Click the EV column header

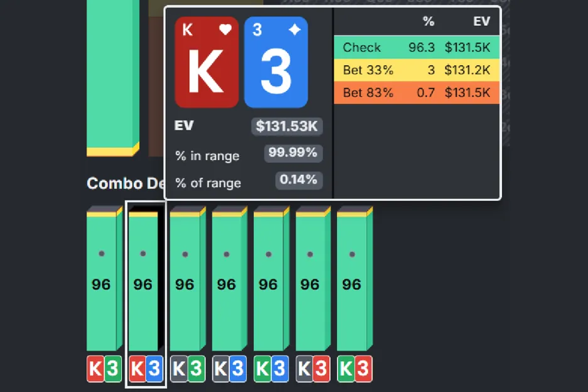[481, 21]
